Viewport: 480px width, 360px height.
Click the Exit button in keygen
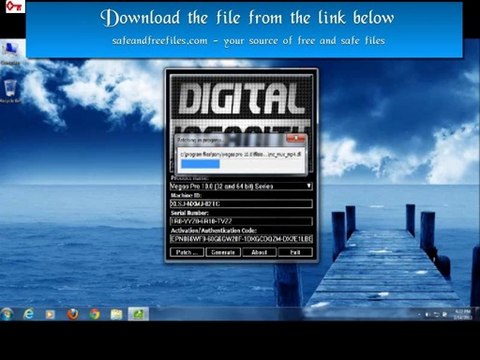pyautogui.click(x=295, y=252)
